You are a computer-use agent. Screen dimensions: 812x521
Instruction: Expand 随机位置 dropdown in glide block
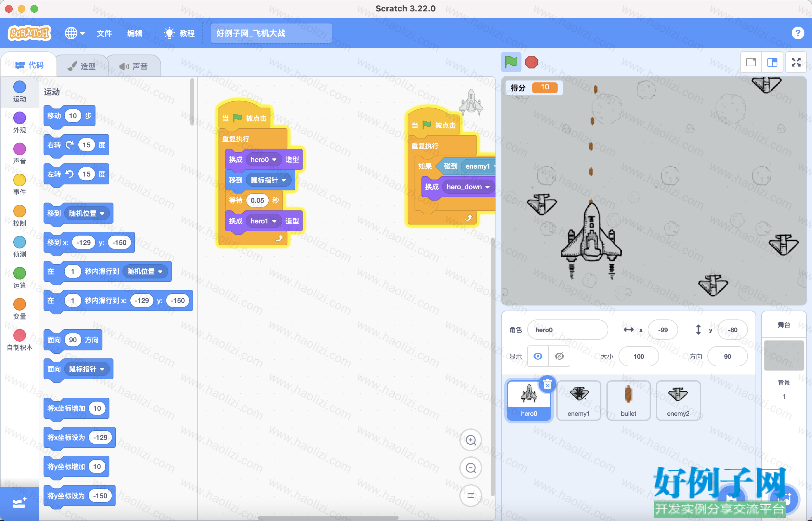point(145,271)
